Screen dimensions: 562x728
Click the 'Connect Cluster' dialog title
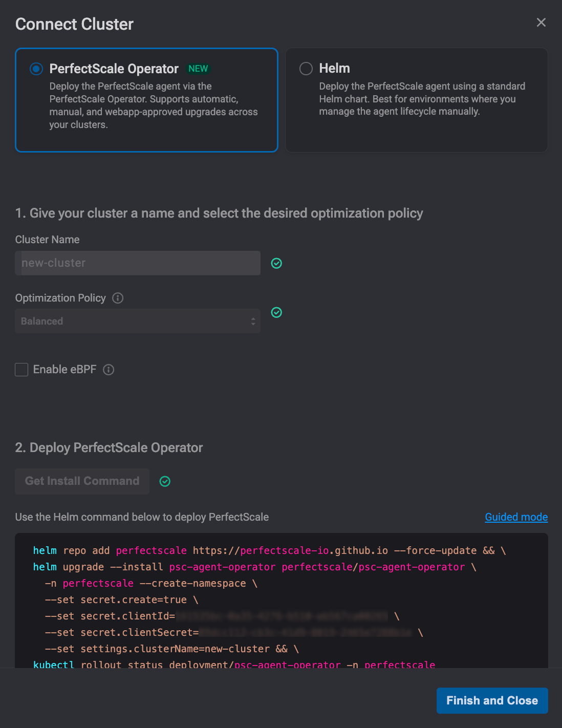[75, 24]
